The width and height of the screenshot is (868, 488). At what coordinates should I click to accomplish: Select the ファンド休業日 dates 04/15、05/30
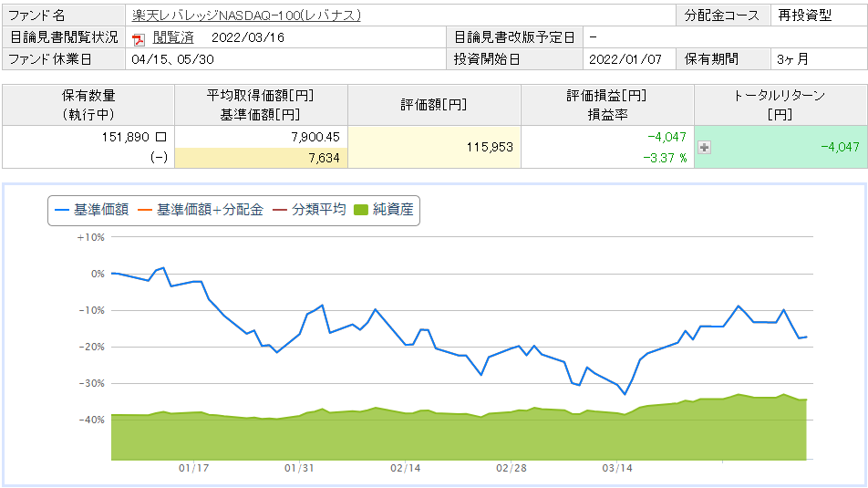click(x=172, y=59)
